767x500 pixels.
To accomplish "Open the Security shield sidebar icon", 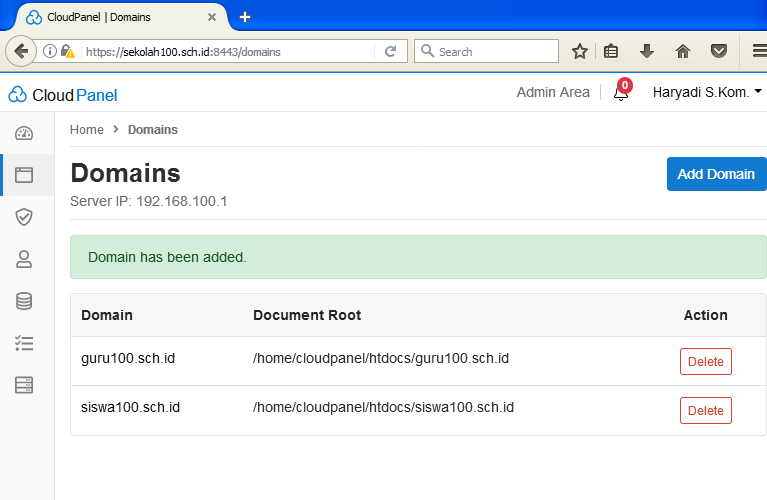I will coord(24,217).
